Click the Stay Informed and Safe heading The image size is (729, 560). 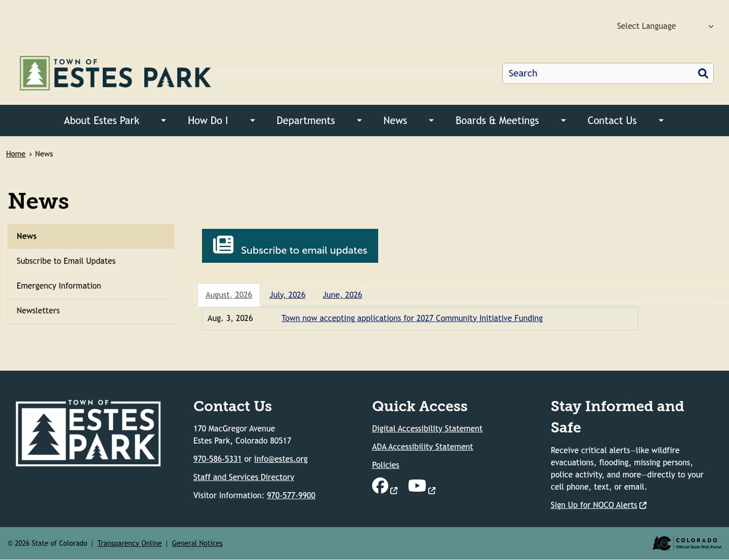click(x=617, y=417)
